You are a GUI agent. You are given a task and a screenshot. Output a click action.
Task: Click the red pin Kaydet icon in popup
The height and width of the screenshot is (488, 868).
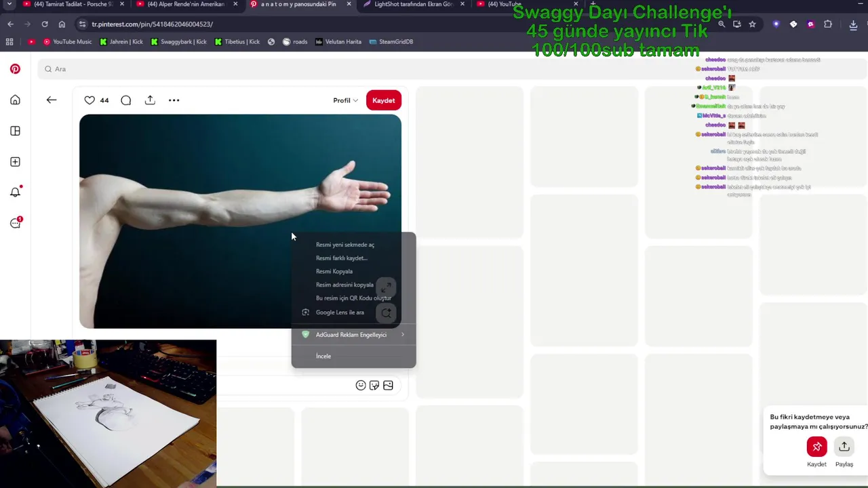[816, 447]
